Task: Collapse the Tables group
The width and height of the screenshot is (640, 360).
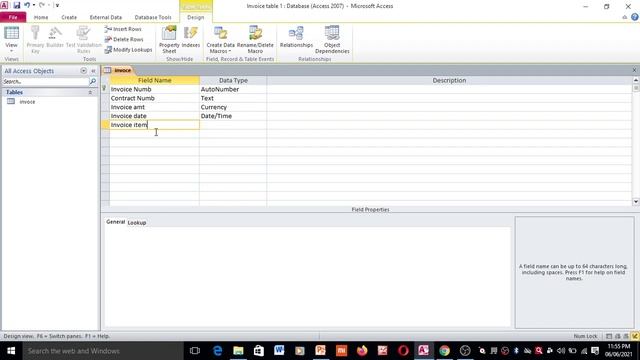Action: (90, 93)
